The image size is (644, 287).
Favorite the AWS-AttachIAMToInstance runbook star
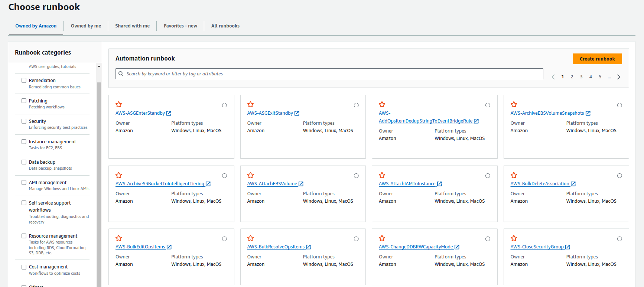click(x=382, y=175)
